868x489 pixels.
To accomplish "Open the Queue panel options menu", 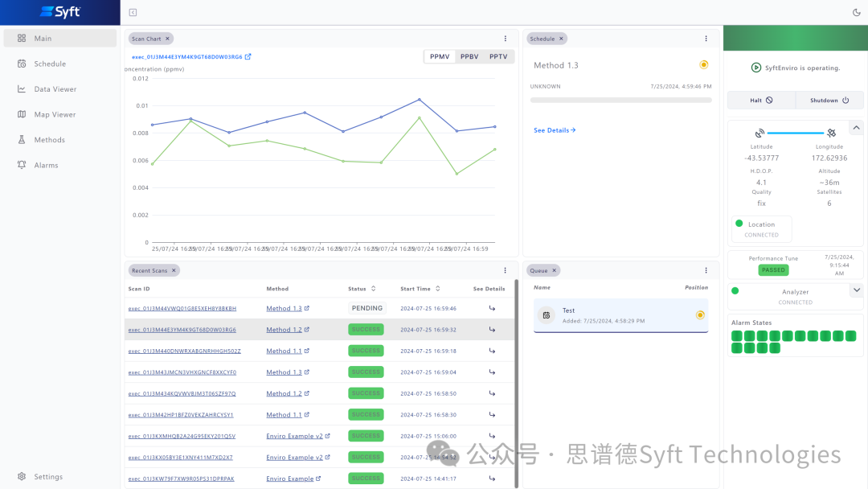I will click(706, 271).
